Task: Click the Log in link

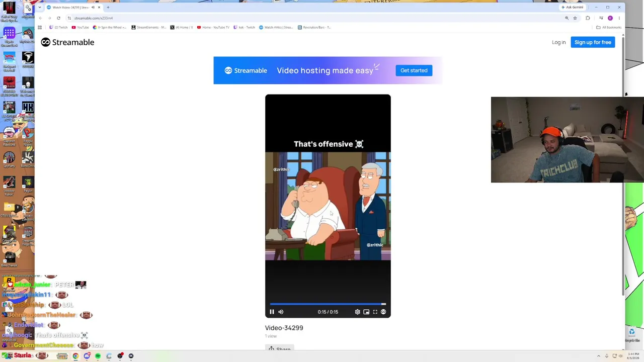Action: pyautogui.click(x=558, y=42)
